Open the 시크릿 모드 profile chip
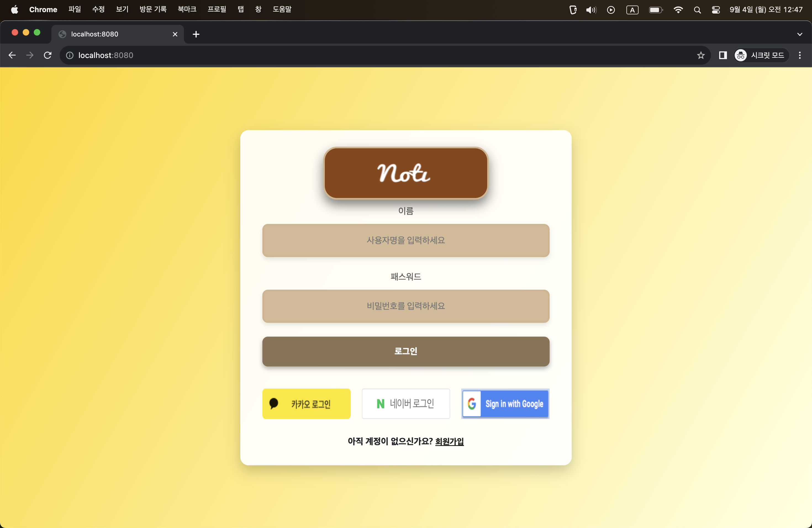The image size is (812, 528). point(761,55)
